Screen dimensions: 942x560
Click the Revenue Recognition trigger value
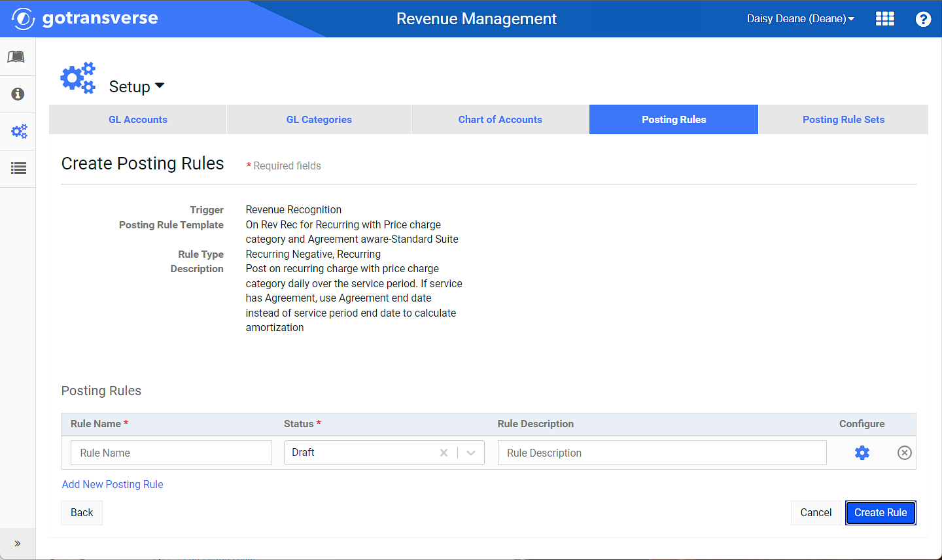click(x=294, y=210)
